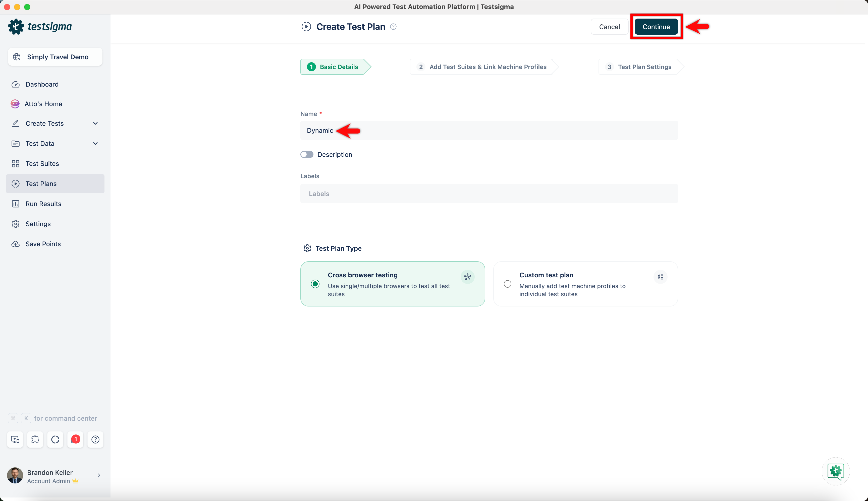Click the question mark help icon in sidebar
The height and width of the screenshot is (501, 868).
[95, 440]
